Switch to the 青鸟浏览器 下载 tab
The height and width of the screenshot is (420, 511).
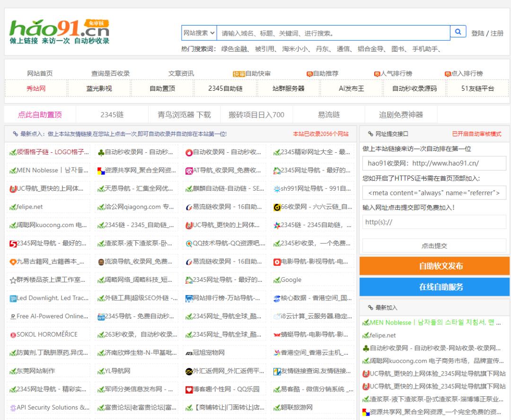tap(184, 114)
